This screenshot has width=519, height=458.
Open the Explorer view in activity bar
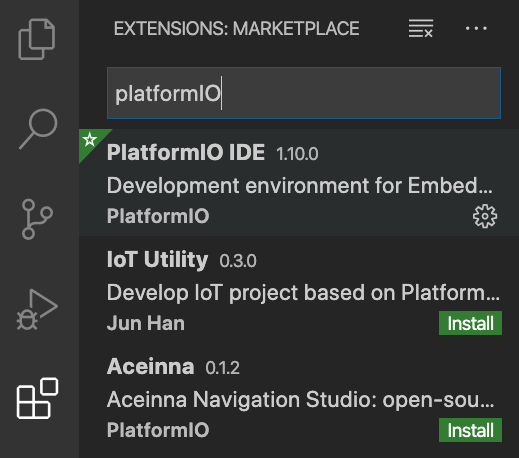click(37, 39)
